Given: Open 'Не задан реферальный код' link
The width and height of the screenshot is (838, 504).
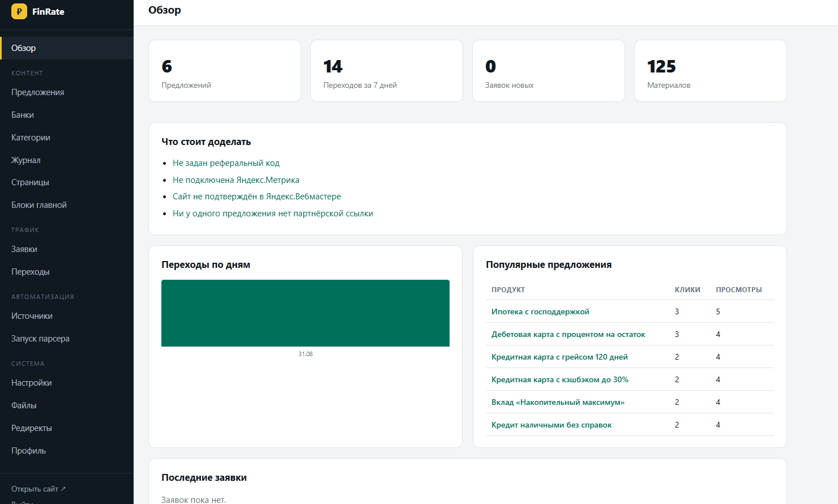Looking at the screenshot, I should click(x=226, y=163).
